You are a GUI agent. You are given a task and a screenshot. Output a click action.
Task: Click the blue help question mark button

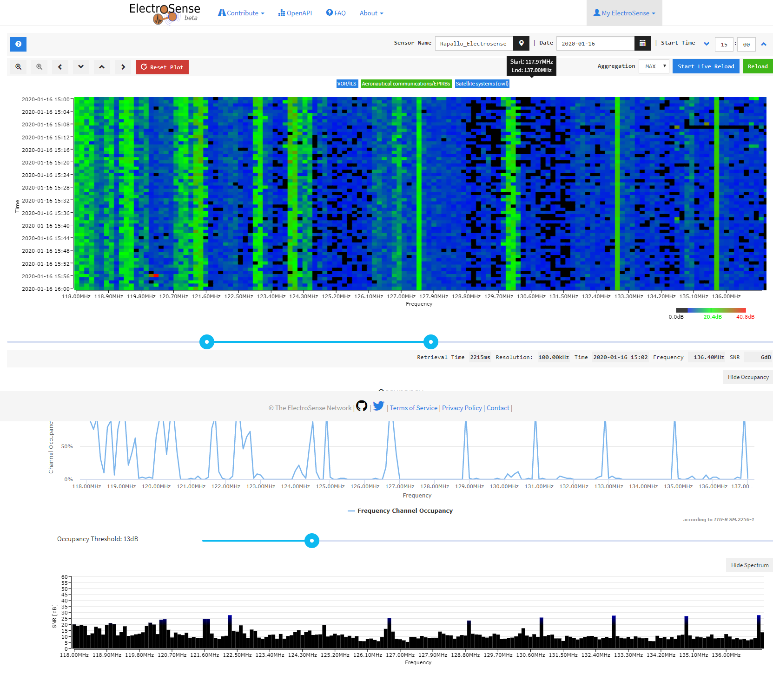point(18,44)
